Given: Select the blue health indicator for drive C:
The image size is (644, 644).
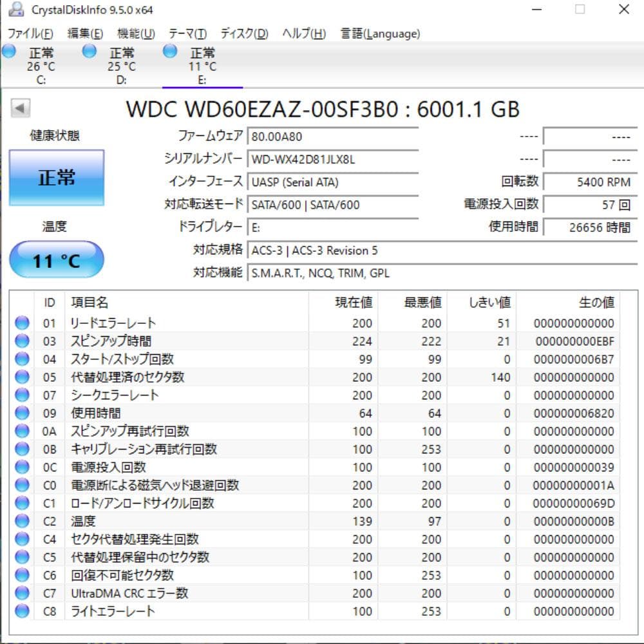Looking at the screenshot, I should pos(9,51).
